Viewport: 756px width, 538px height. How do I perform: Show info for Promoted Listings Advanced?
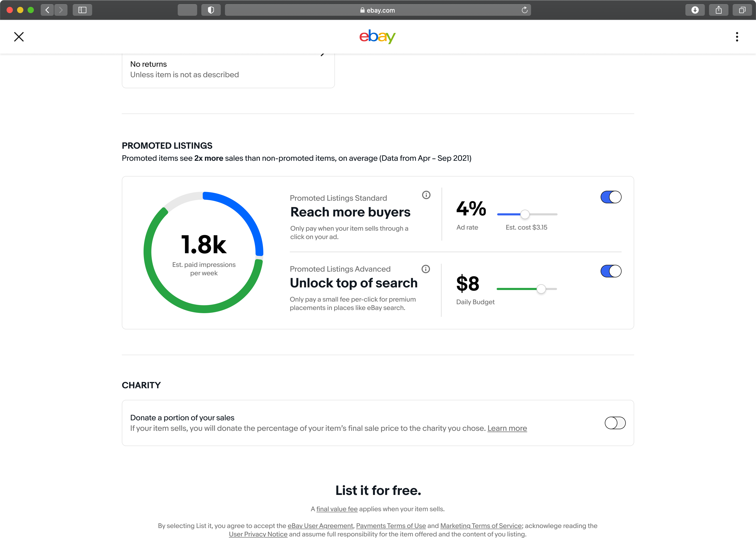click(x=426, y=269)
